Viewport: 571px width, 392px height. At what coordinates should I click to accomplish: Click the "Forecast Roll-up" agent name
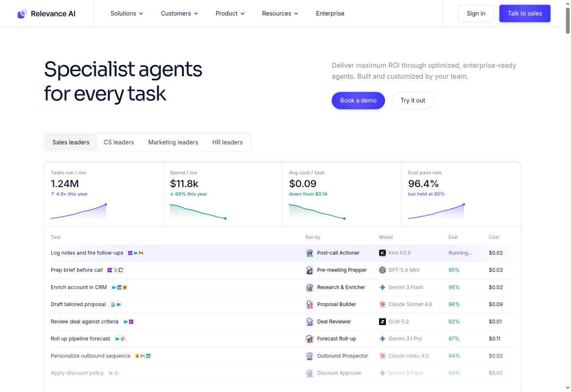click(x=336, y=339)
